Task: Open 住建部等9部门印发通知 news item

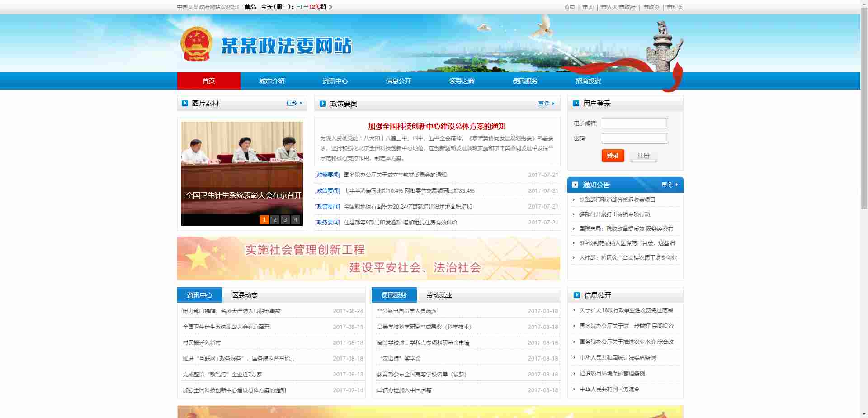Action: 401,223
